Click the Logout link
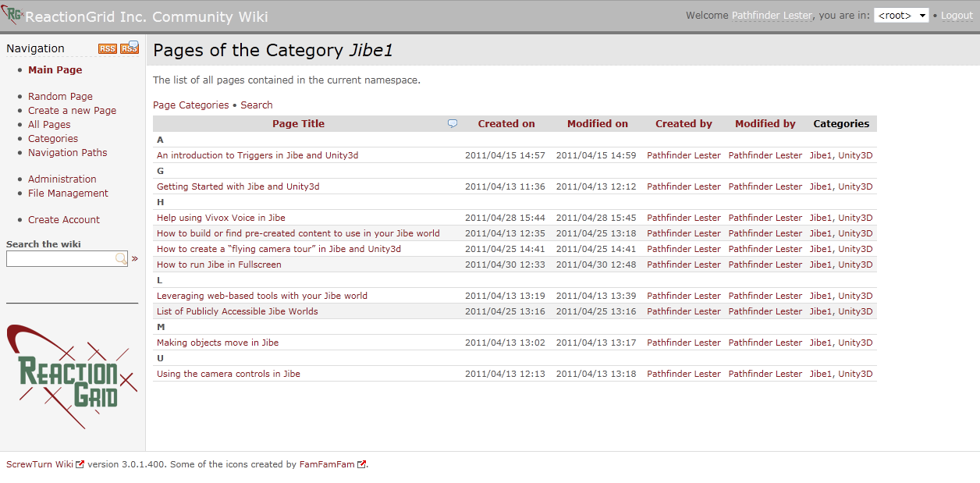This screenshot has width=980, height=483. [957, 16]
